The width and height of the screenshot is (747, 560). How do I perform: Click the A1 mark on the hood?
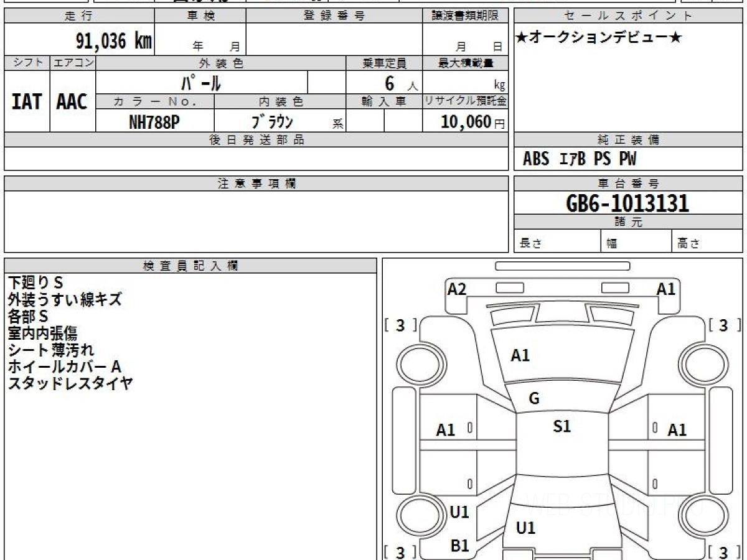coord(520,356)
